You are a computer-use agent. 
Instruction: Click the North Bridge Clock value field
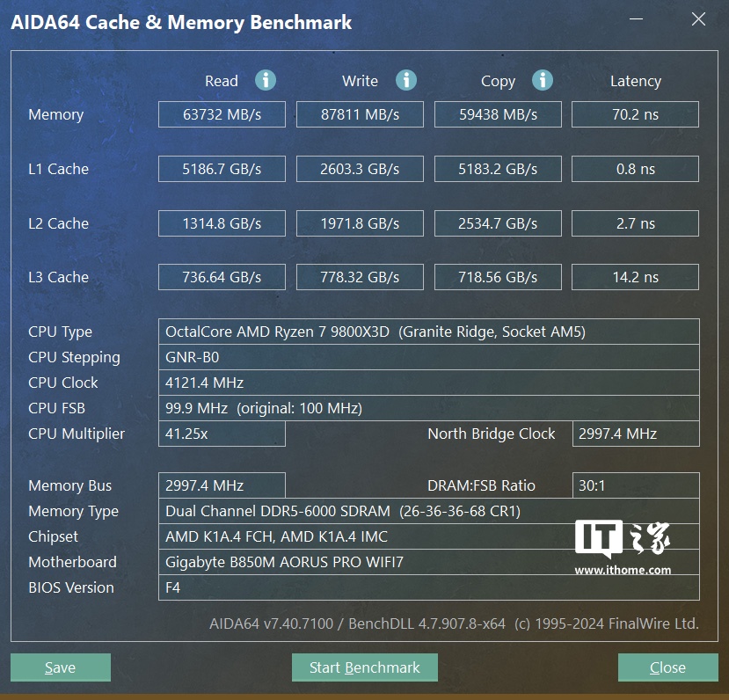pos(635,434)
